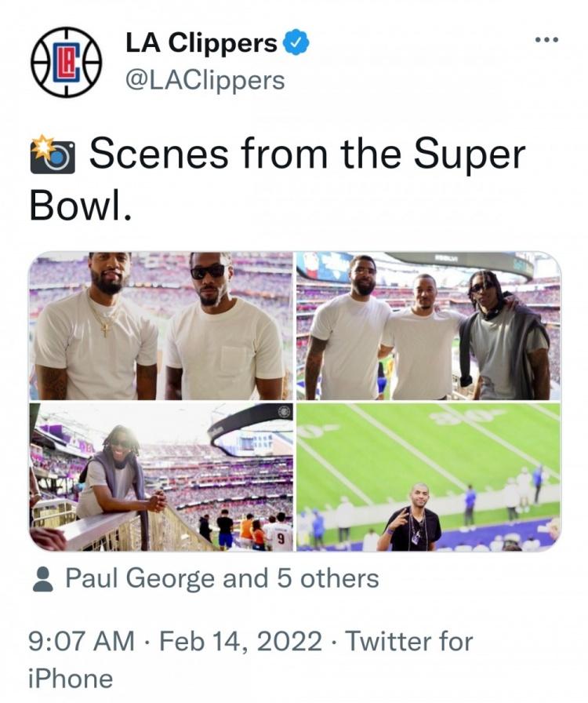This screenshot has height=703, width=588.
Task: View bottom-left photo of man on railing
Action: tap(161, 476)
